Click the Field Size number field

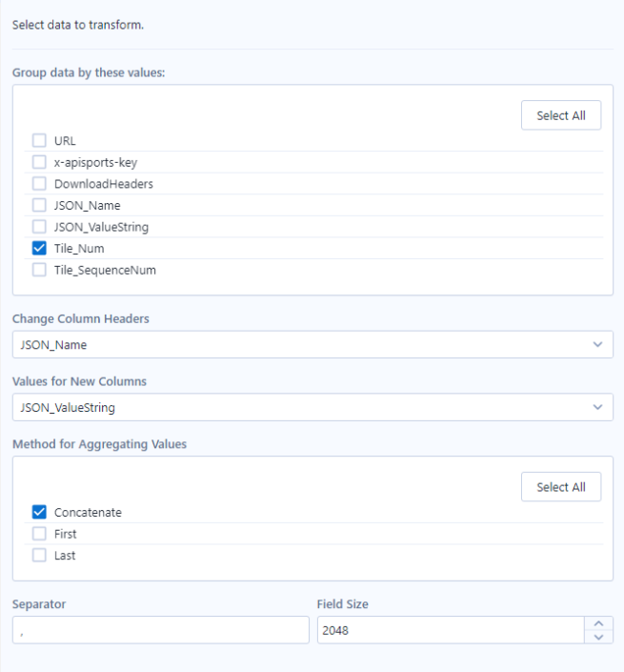[450, 630]
